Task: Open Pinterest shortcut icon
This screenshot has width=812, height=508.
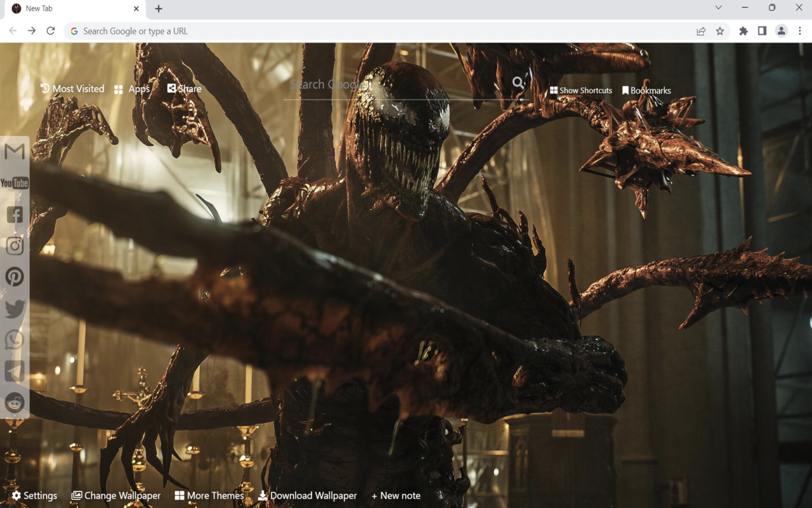Action: click(x=15, y=277)
